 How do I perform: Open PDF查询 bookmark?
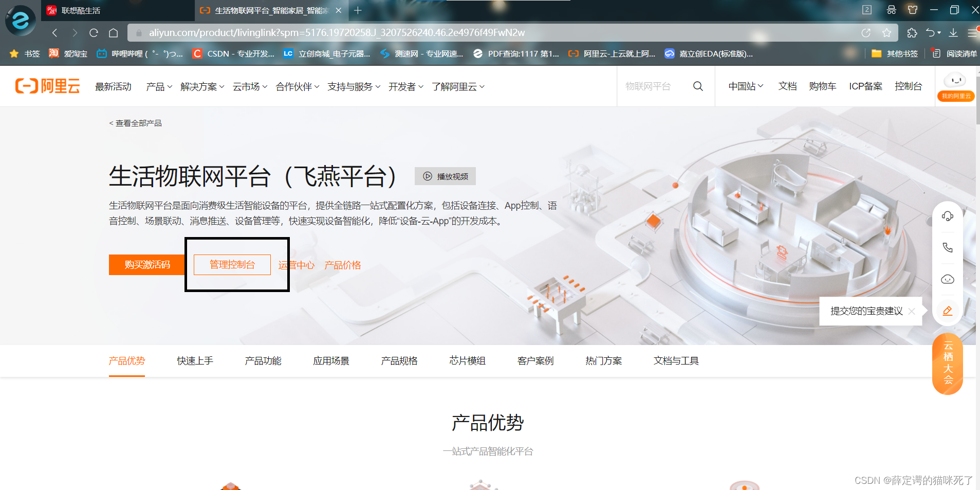pyautogui.click(x=516, y=53)
